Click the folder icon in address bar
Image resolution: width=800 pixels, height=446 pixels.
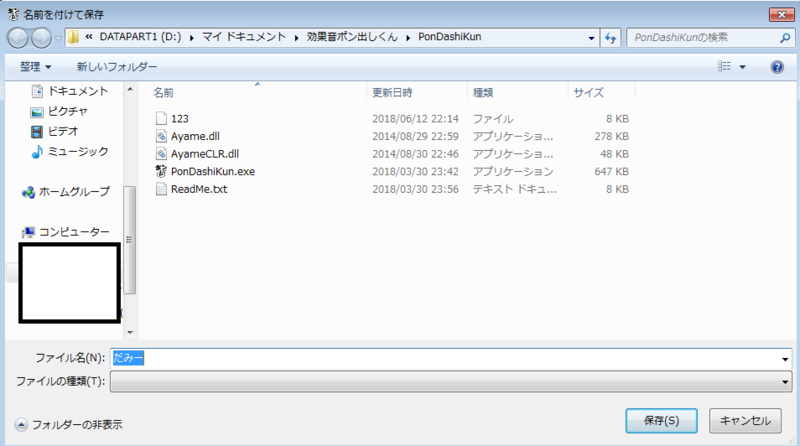[73, 37]
